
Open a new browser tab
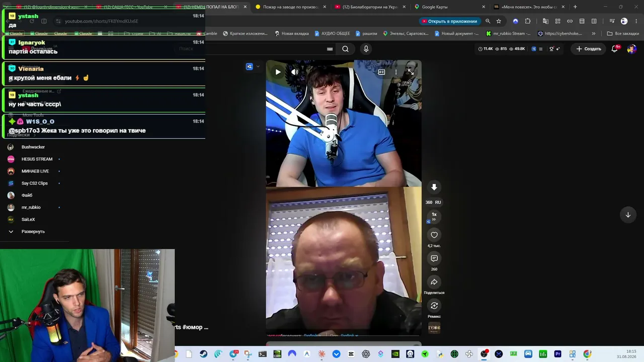(x=575, y=7)
